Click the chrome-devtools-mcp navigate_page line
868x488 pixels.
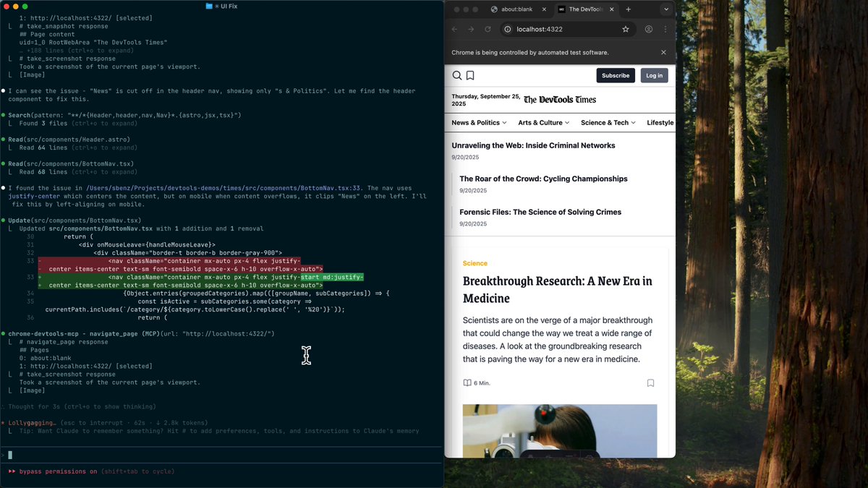pyautogui.click(x=141, y=333)
